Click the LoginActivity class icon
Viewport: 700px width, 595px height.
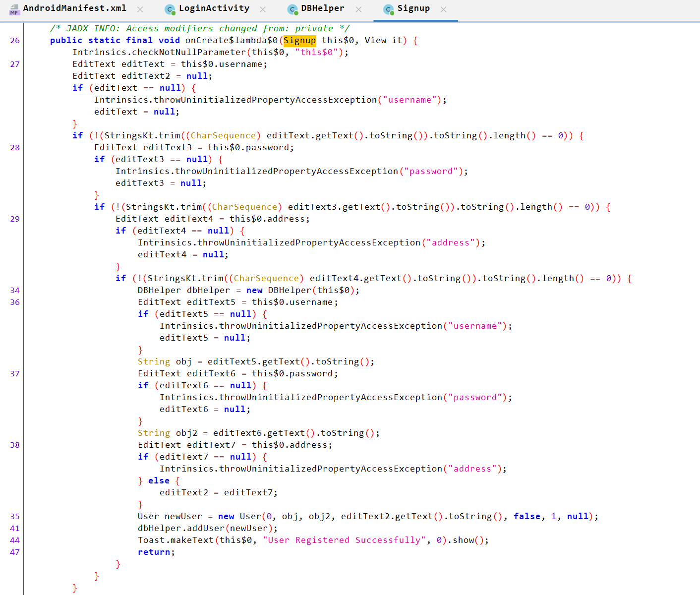[x=170, y=9]
